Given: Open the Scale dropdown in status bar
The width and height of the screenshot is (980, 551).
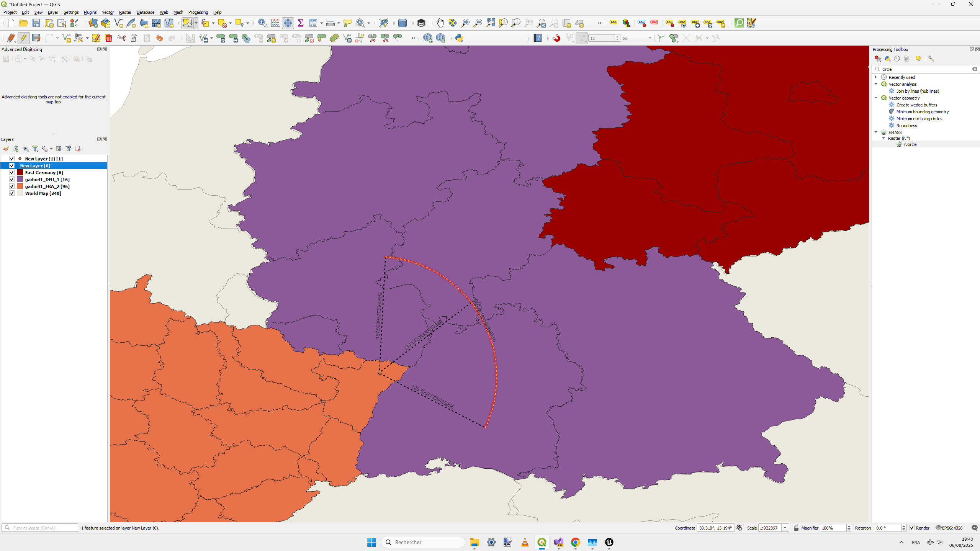Looking at the screenshot, I should pos(785,528).
